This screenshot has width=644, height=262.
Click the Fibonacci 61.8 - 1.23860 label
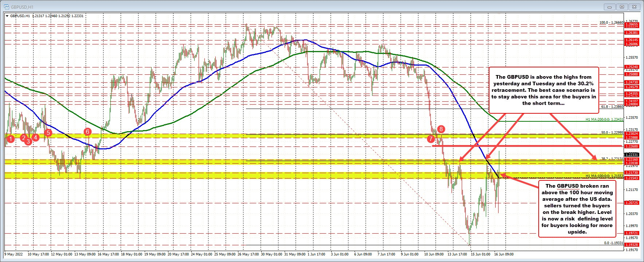[x=612, y=107]
